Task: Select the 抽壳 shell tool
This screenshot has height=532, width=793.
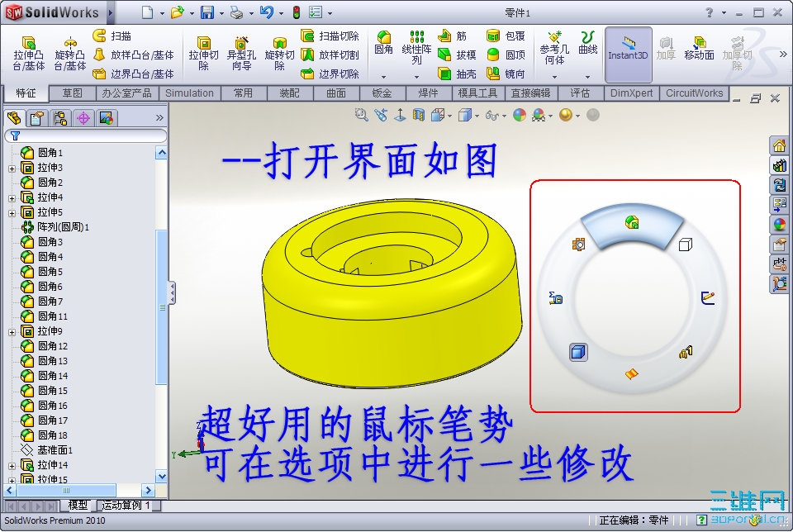Action: (x=457, y=74)
